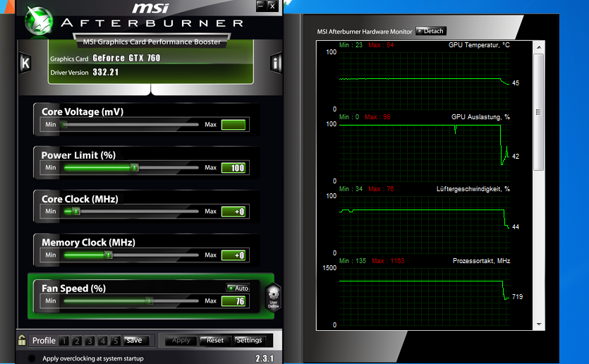This screenshot has width=589, height=364.
Task: Open the Kombustor K side button
Action: tap(25, 63)
